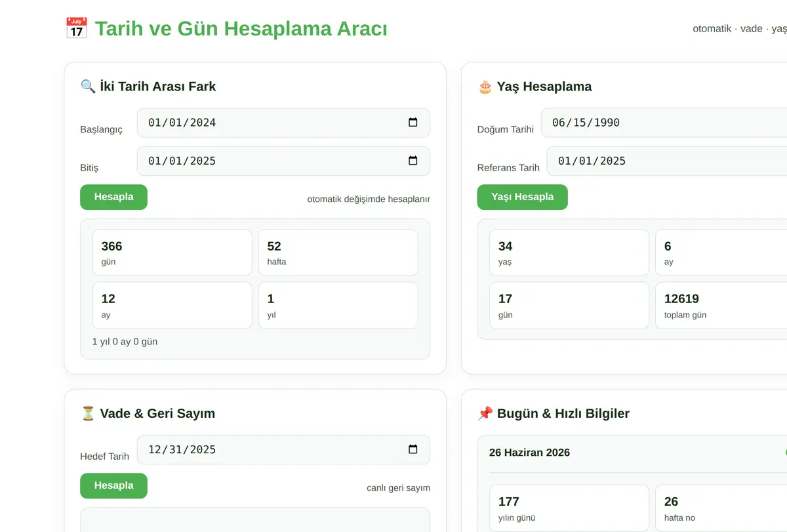Click the 'otomatik değişimde hesaplanır' note
Image resolution: width=787 pixels, height=532 pixels.
pyautogui.click(x=369, y=199)
